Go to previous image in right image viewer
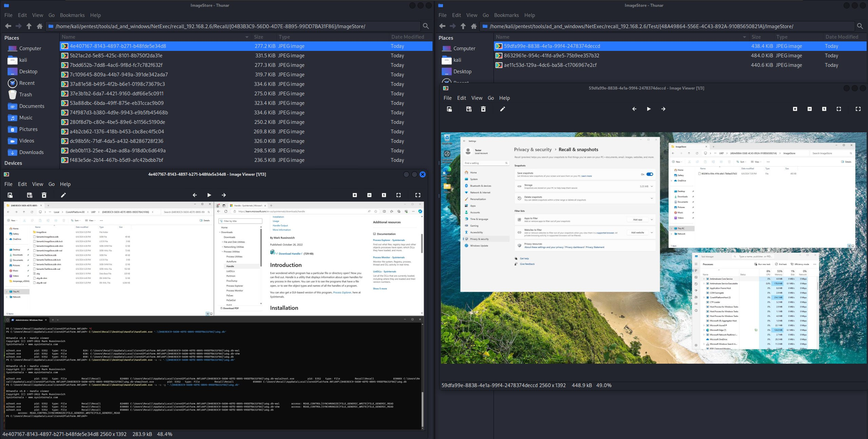 click(x=634, y=109)
